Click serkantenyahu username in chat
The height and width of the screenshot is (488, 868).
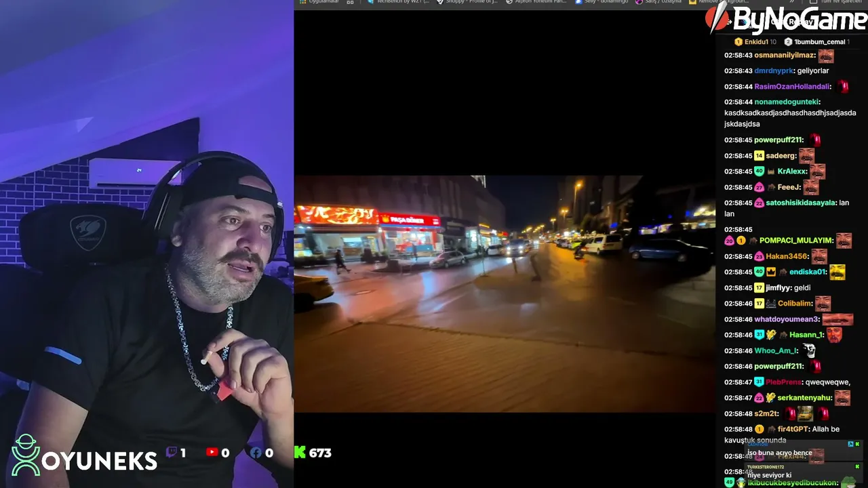[804, 398]
